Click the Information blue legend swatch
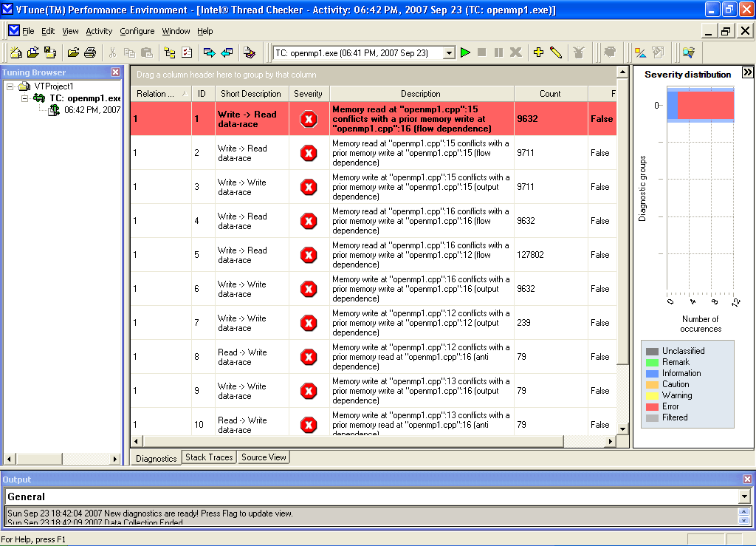The image size is (756, 546). click(x=652, y=373)
